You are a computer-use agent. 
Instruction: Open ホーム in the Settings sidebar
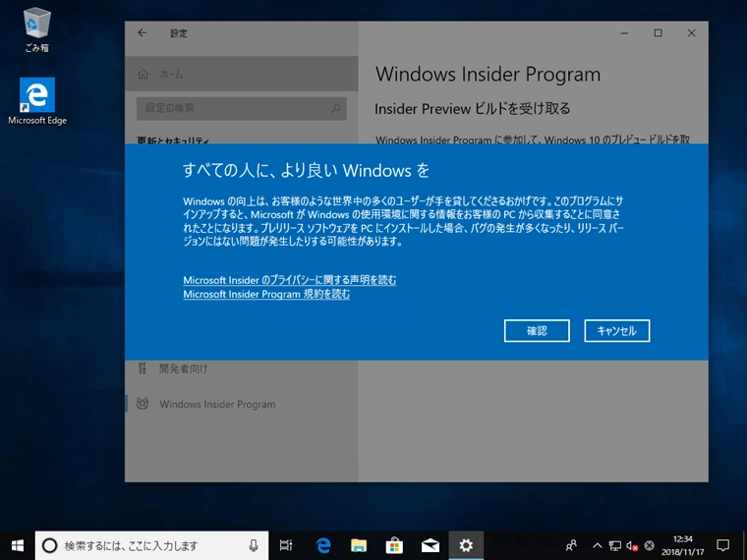tap(242, 74)
